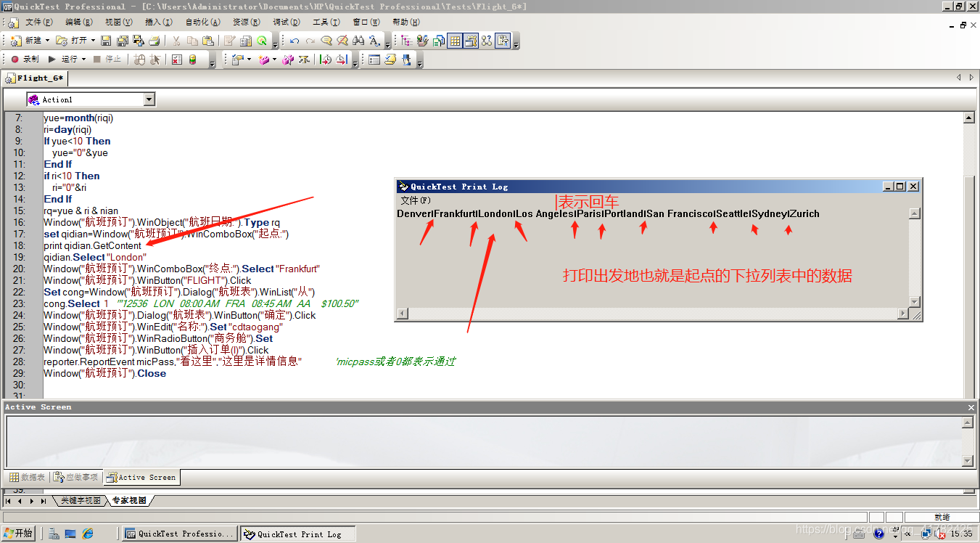Open the Action1 combo box arrow
Image resolution: width=980 pixels, height=543 pixels.
[x=149, y=99]
